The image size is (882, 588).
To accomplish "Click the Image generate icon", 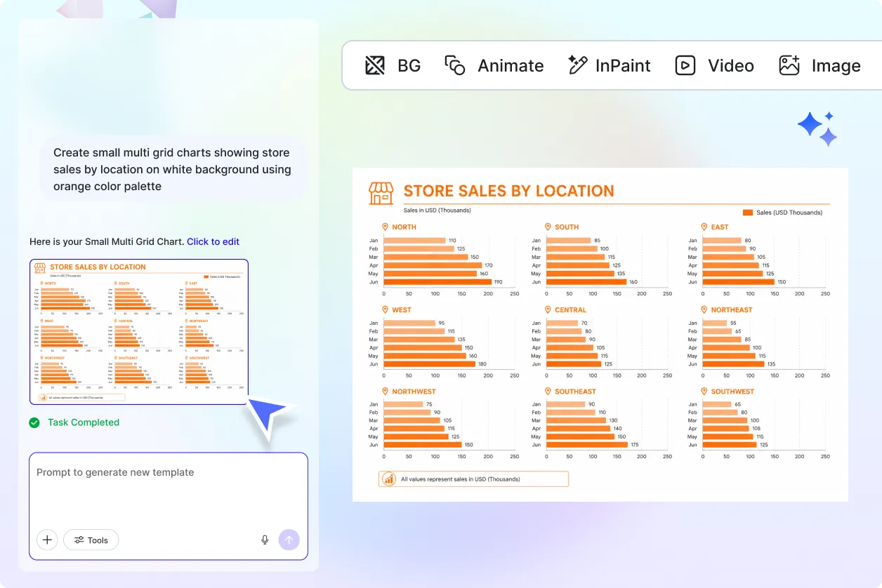I will 789,66.
